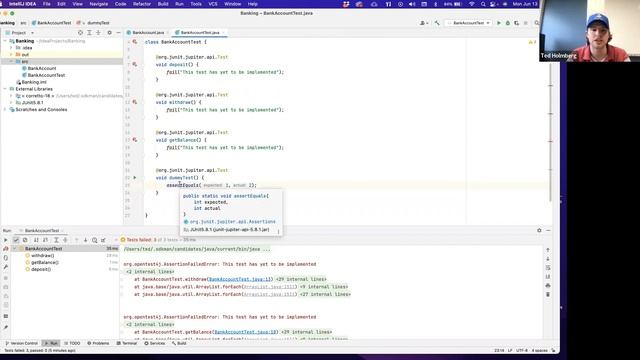Click BankAccountTest.java:13 link in withdraw stack trace
Viewport: 640px width, 360px height.
pos(240,280)
